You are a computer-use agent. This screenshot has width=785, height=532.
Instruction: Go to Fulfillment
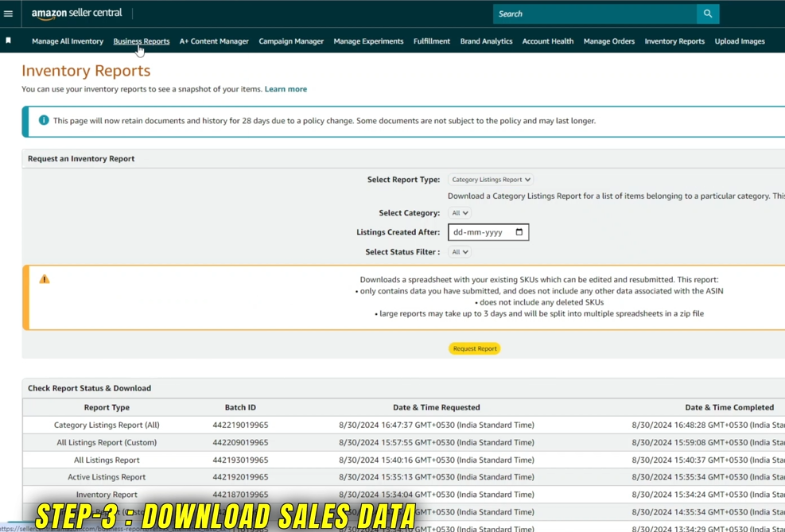[x=432, y=41]
